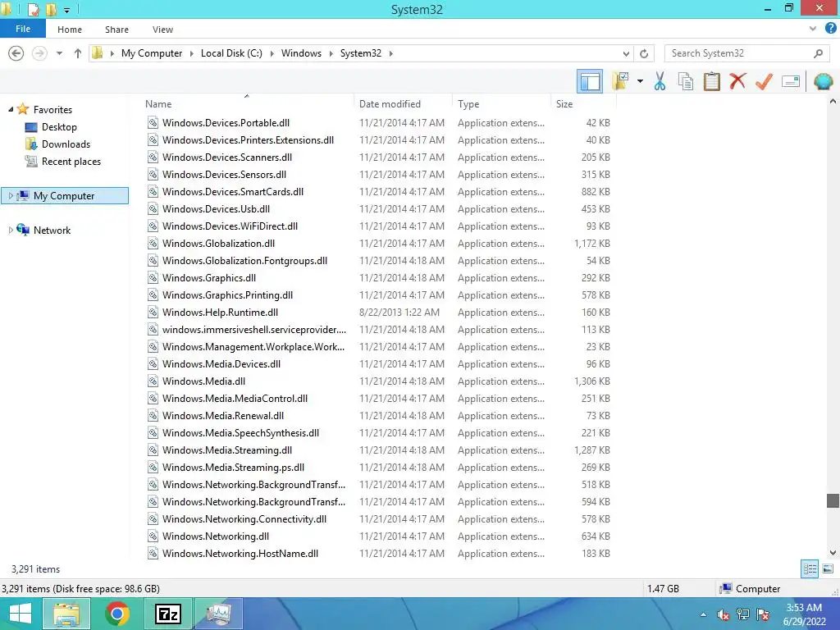Image resolution: width=840 pixels, height=630 pixels.
Task: Click the My Computer breadcrumb segment
Action: [152, 53]
